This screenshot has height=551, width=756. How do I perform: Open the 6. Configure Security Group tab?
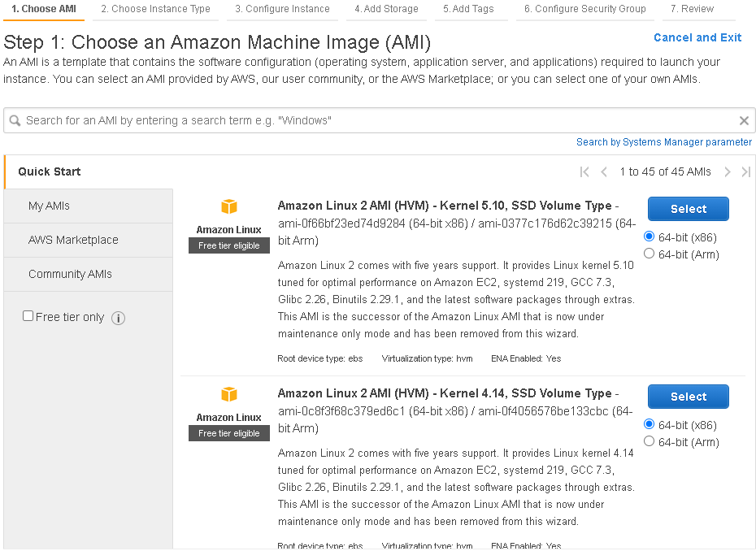tap(584, 9)
